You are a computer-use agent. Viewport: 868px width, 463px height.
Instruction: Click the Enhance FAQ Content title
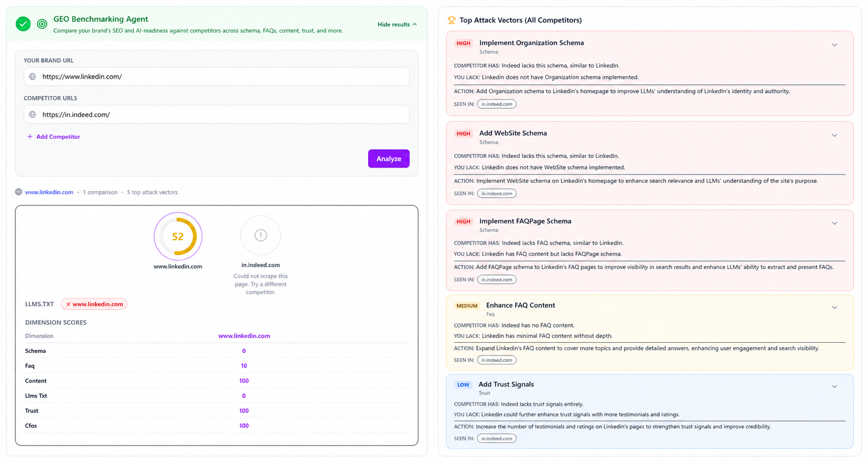click(520, 305)
